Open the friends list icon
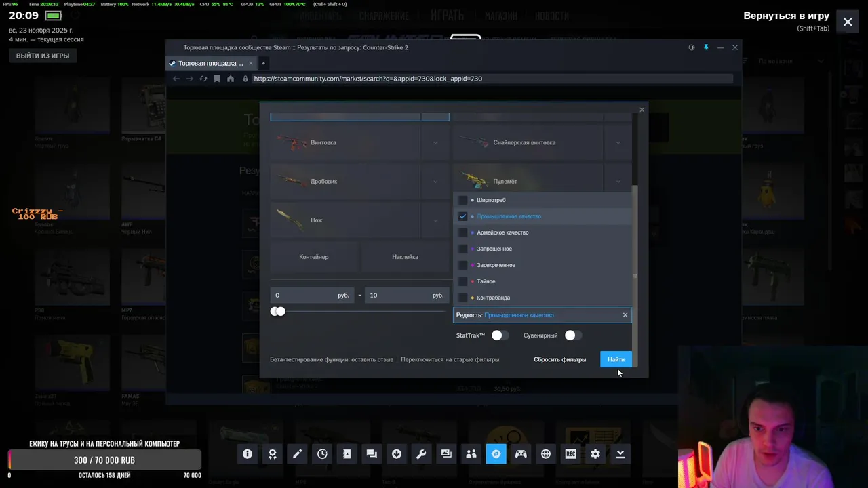868x488 pixels. click(x=471, y=454)
